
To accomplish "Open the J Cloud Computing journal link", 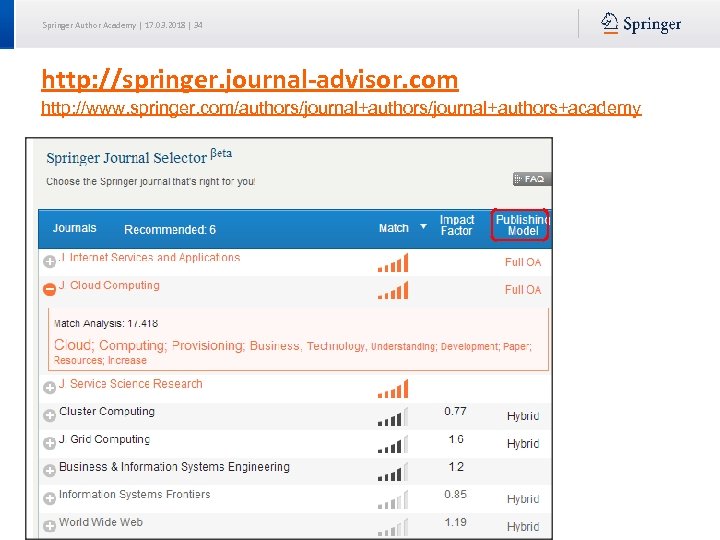I will pyautogui.click(x=109, y=285).
